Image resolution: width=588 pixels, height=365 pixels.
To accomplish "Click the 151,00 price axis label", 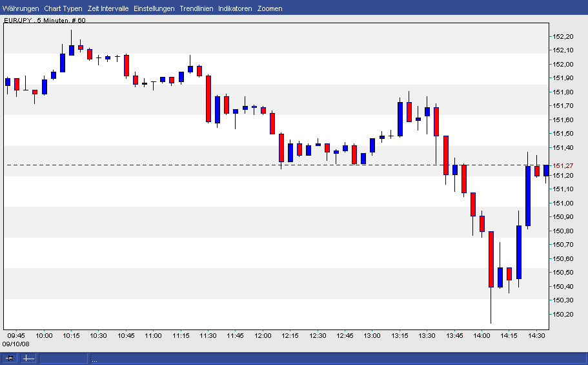I will [x=563, y=203].
